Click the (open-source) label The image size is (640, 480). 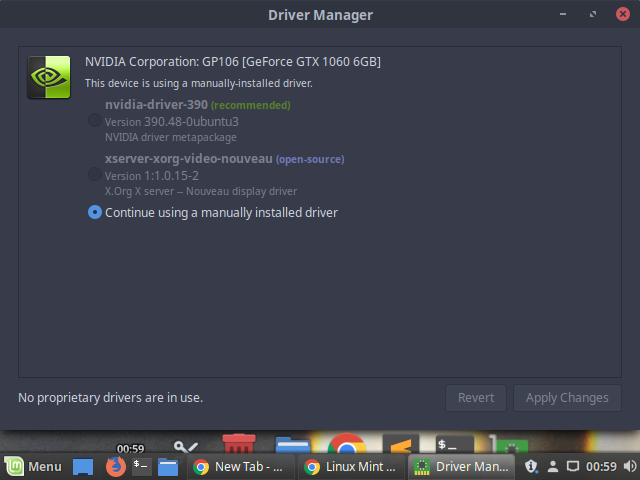(x=310, y=159)
